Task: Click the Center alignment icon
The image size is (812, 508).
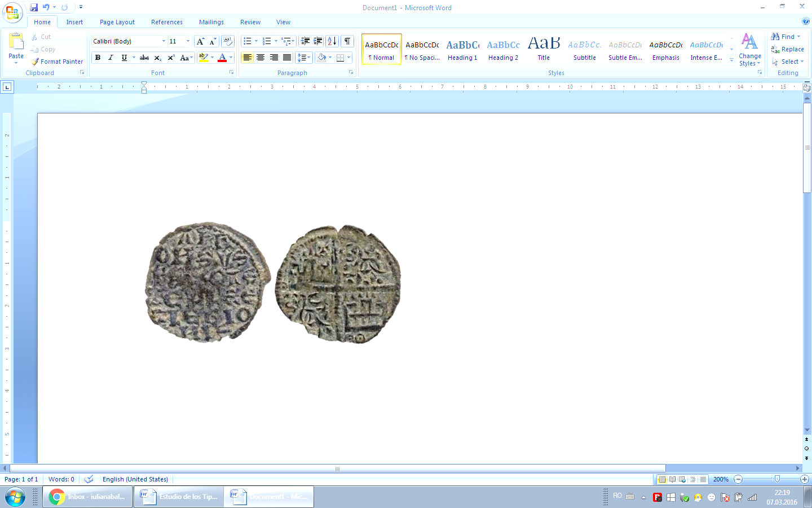Action: [x=261, y=58]
